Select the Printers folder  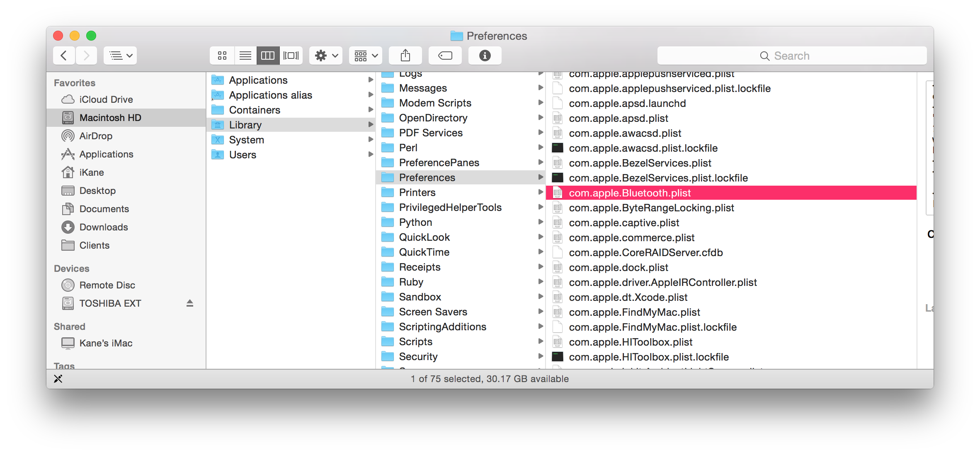click(416, 193)
